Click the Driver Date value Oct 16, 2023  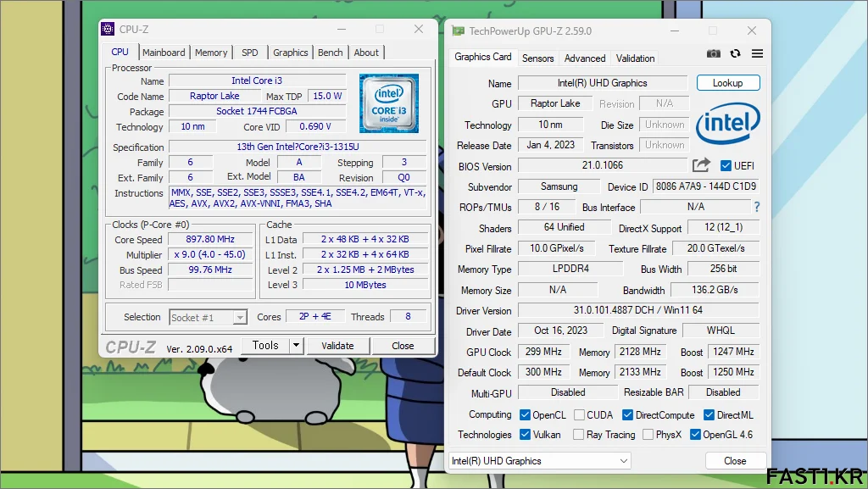[x=560, y=331]
